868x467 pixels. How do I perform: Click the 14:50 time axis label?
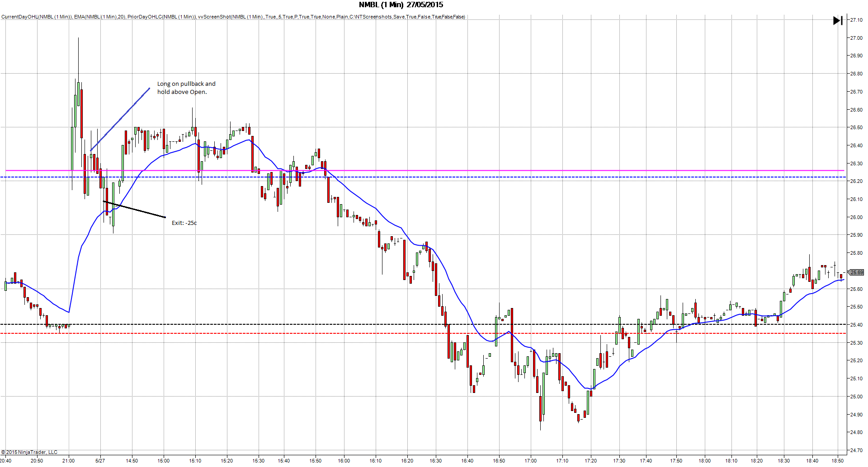coord(132,461)
